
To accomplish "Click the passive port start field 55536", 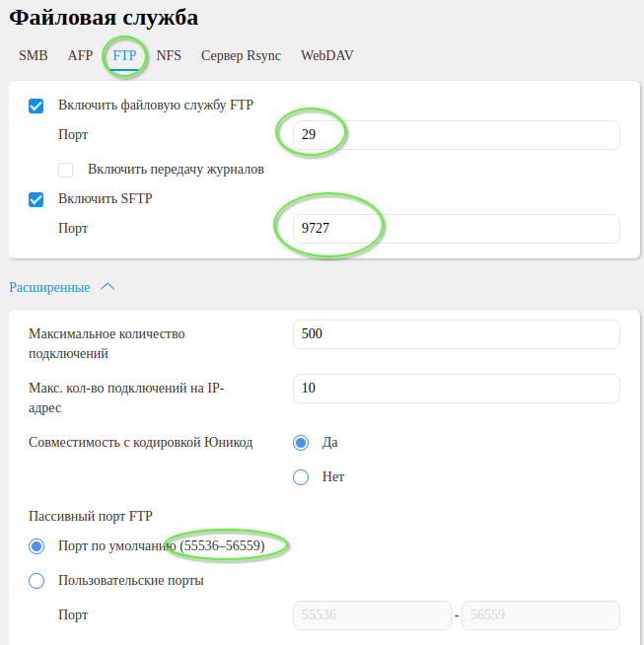I will coord(372,615).
